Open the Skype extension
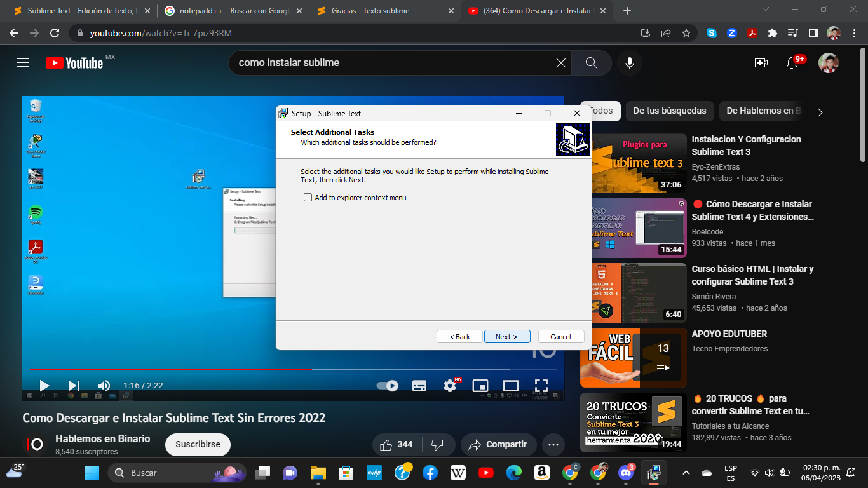The image size is (868, 488). tap(712, 33)
